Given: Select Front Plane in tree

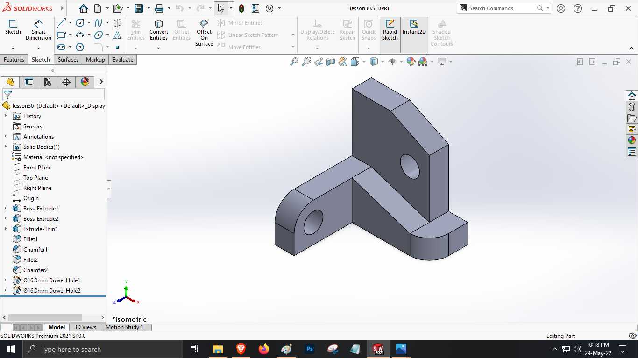Looking at the screenshot, I should (37, 168).
